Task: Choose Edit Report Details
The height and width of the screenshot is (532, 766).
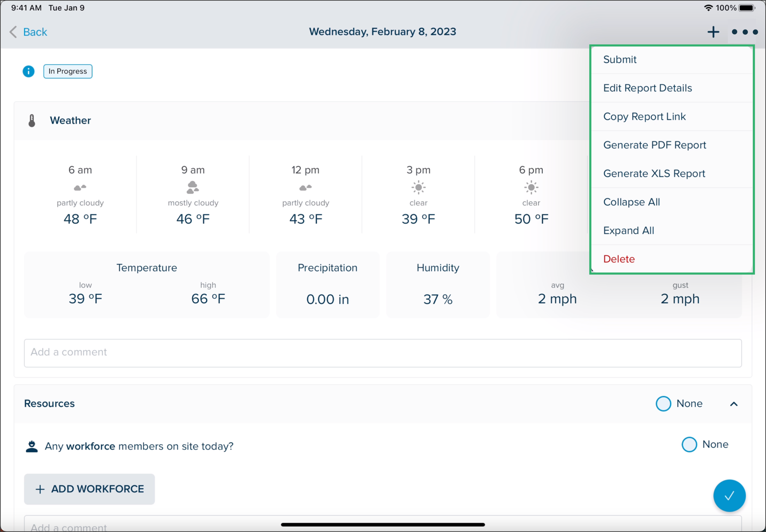Action: 672,88
